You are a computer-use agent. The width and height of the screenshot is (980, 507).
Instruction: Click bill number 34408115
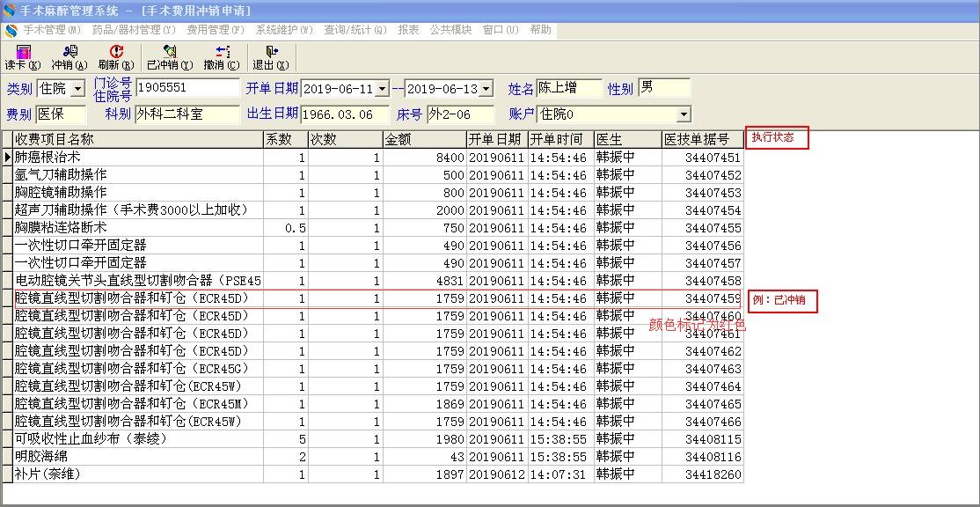[x=703, y=439]
